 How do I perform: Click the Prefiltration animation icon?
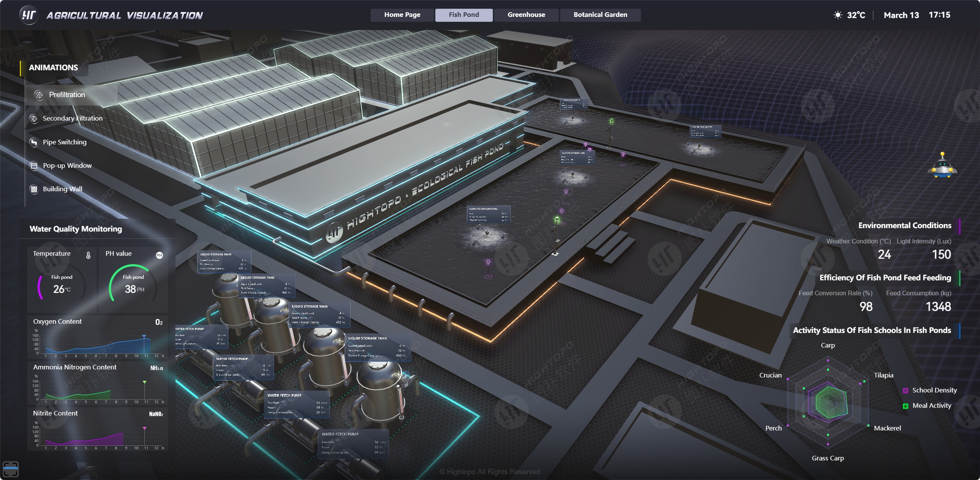click(x=39, y=95)
